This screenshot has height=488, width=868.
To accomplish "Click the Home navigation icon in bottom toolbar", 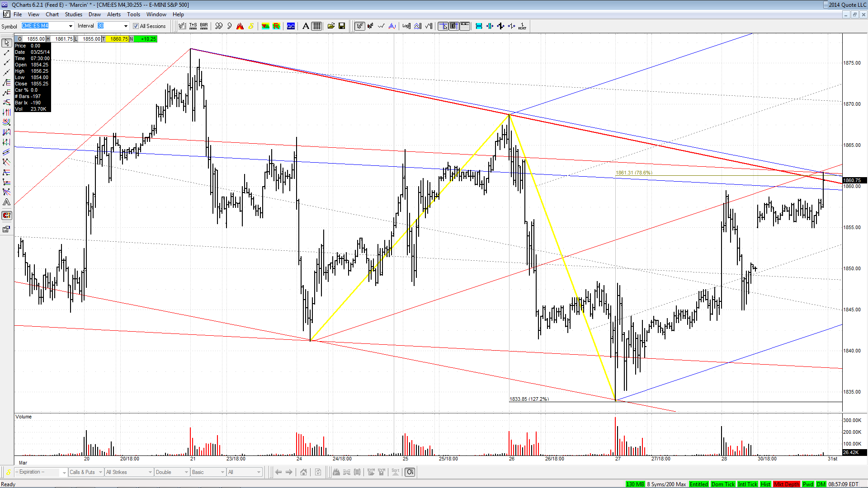I will click(303, 472).
